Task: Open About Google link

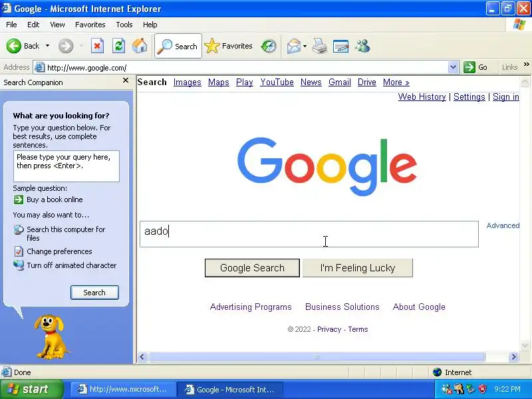Action: [419, 307]
